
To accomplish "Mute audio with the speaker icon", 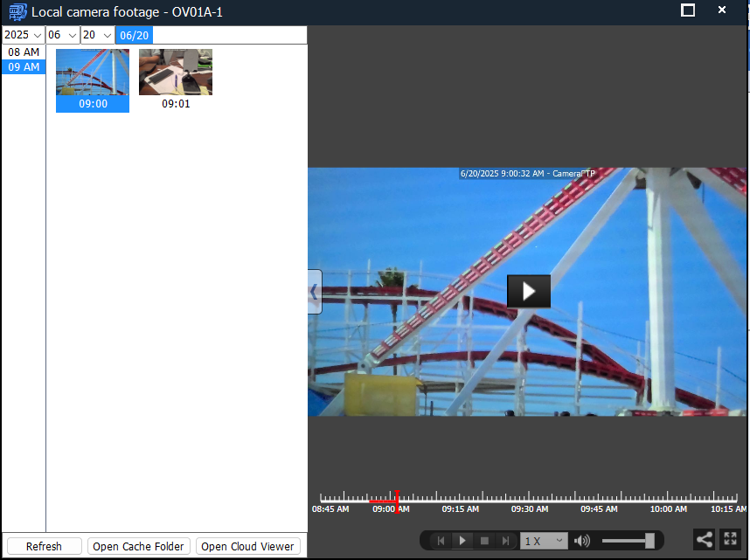I will [581, 541].
